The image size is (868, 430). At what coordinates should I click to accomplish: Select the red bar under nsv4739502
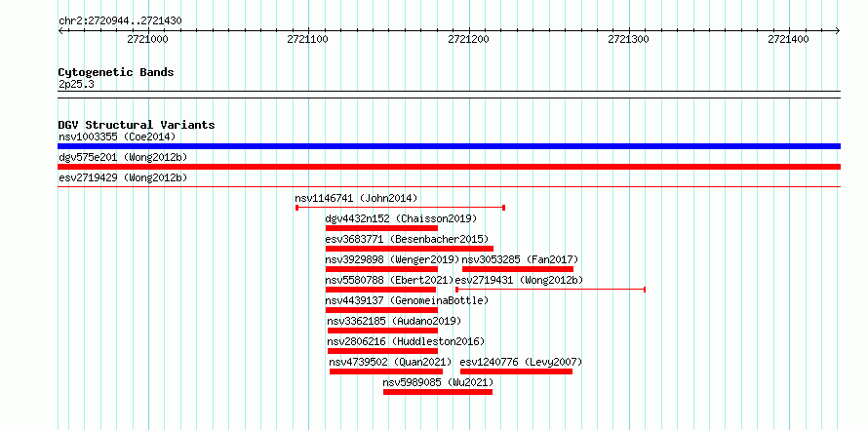coord(386,371)
